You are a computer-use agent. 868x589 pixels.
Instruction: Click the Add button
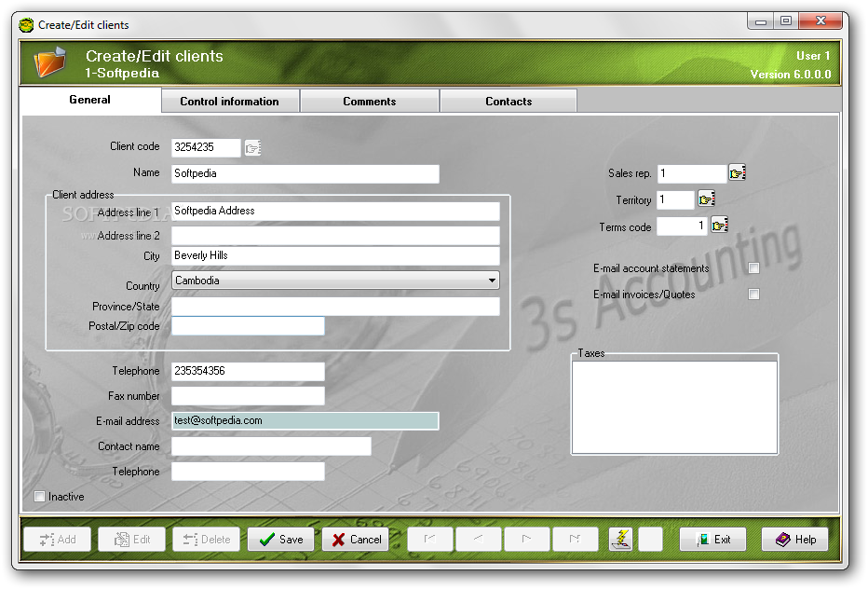tap(58, 539)
